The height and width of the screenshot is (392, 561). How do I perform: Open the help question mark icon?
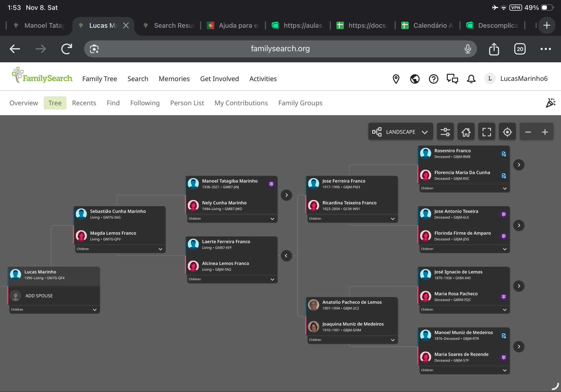click(x=433, y=79)
